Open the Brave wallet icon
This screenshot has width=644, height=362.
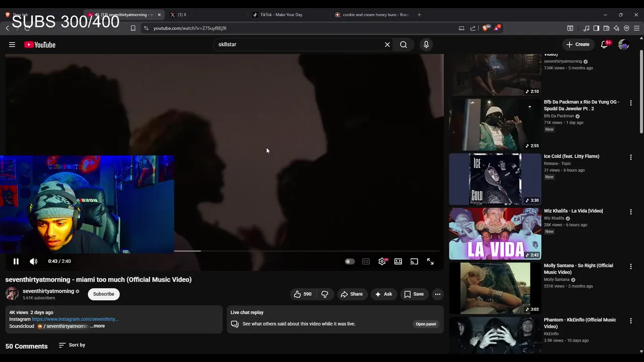click(607, 29)
